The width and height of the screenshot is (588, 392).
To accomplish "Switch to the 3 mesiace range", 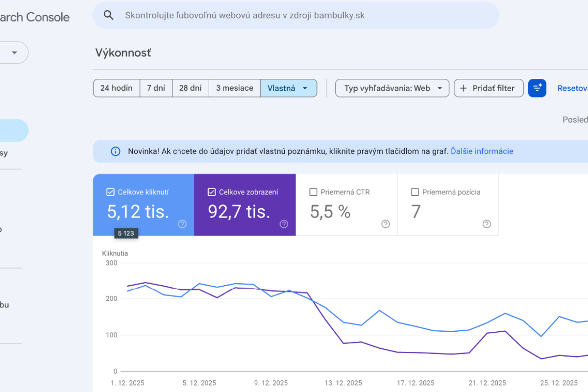I will (x=235, y=88).
